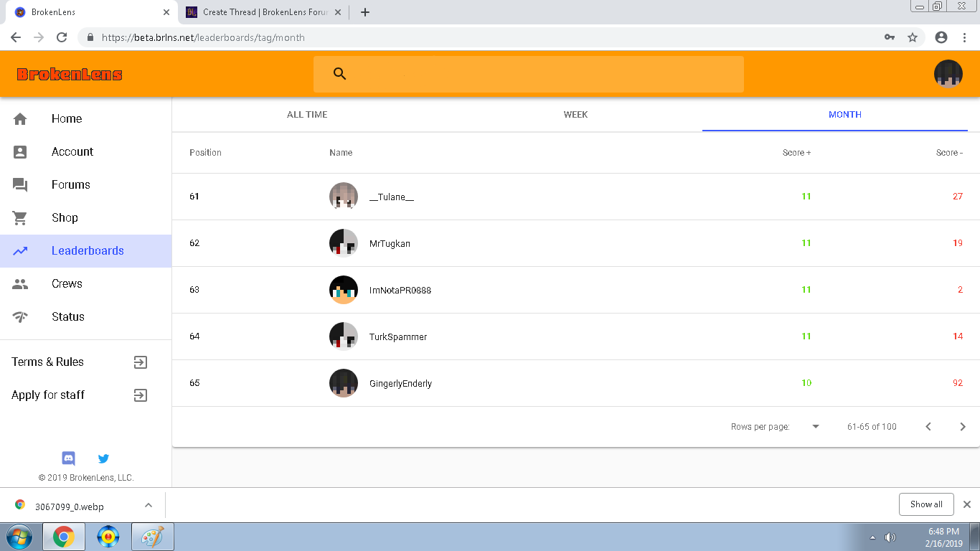The height and width of the screenshot is (551, 980).
Task: Open Crews in the sidebar
Action: click(86, 284)
